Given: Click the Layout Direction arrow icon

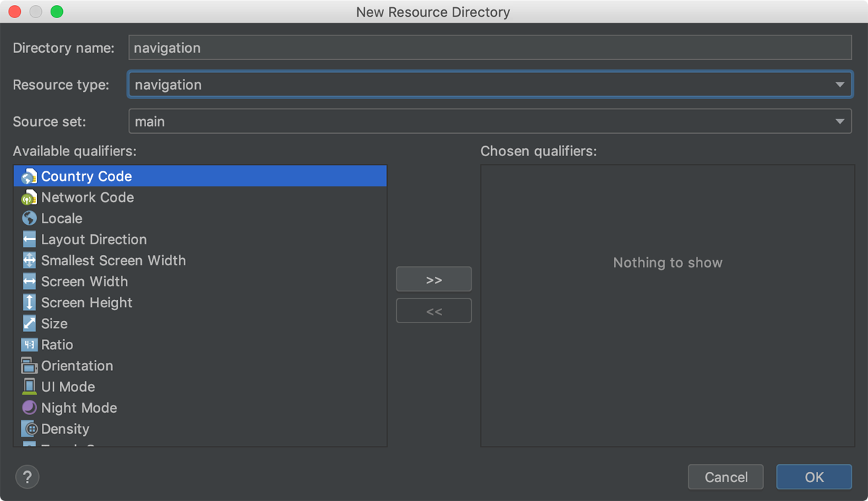Looking at the screenshot, I should tap(29, 239).
